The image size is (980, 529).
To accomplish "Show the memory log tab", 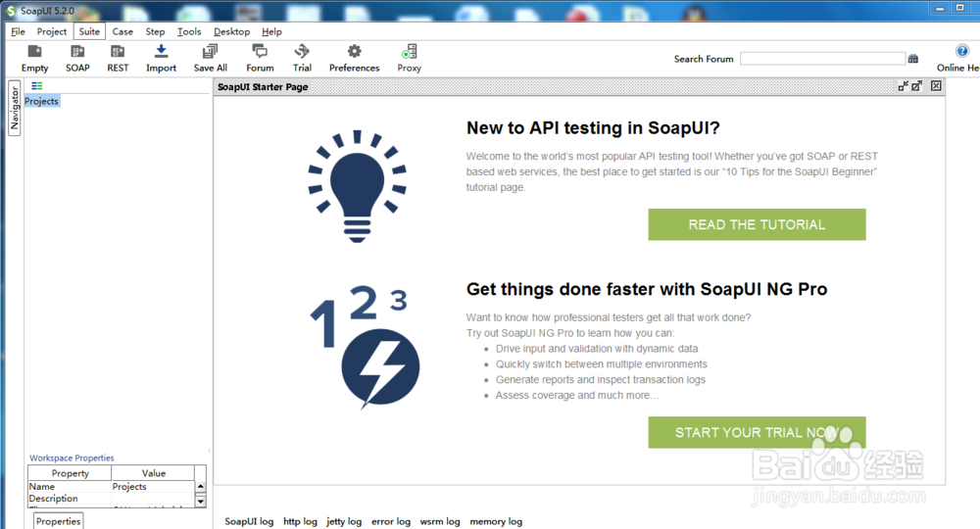I will 496,521.
